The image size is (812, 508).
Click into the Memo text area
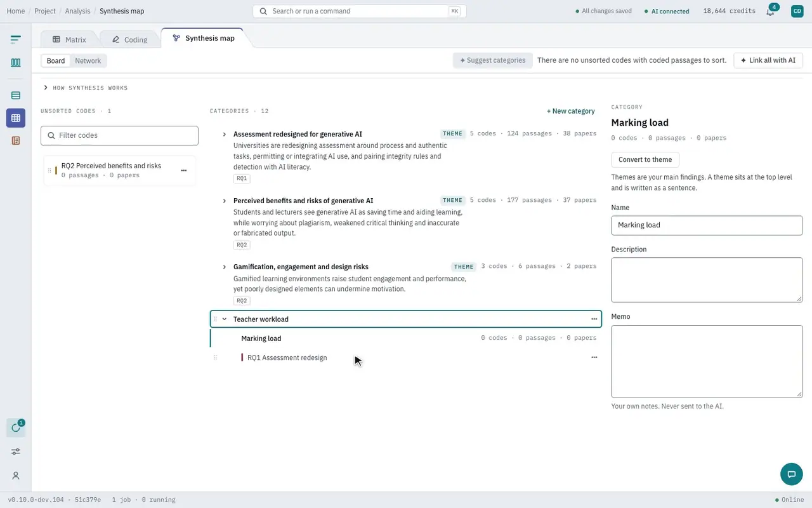[x=707, y=361]
